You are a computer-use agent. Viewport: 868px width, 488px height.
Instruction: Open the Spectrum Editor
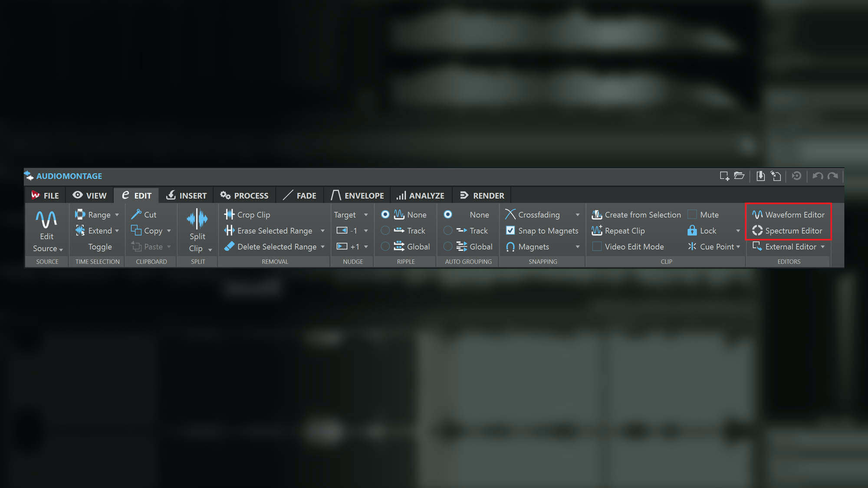tap(787, 230)
